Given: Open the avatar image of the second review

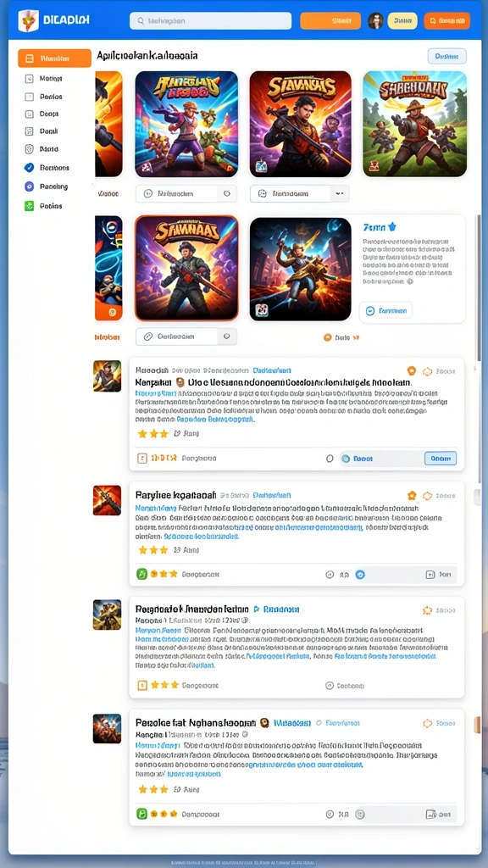Looking at the screenshot, I should point(107,500).
